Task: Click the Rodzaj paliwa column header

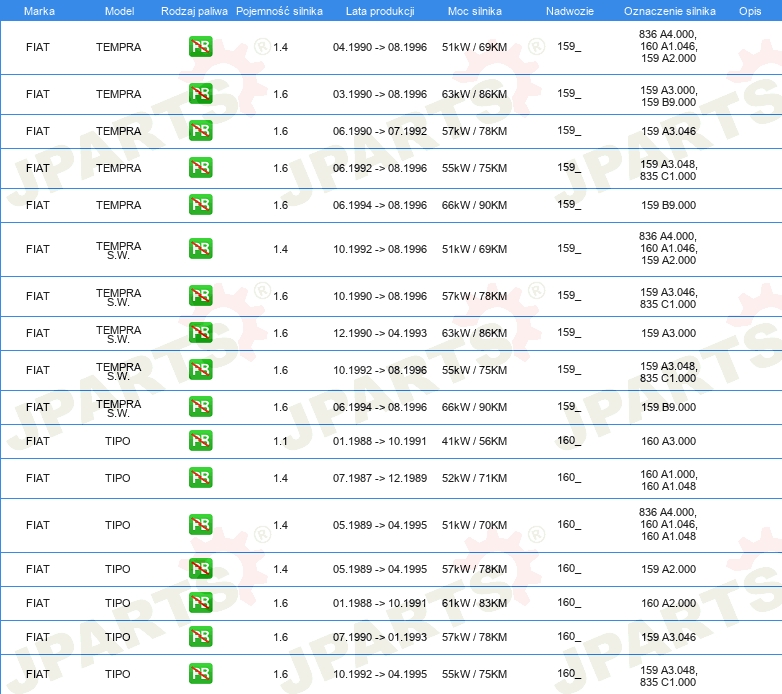Action: [x=194, y=11]
